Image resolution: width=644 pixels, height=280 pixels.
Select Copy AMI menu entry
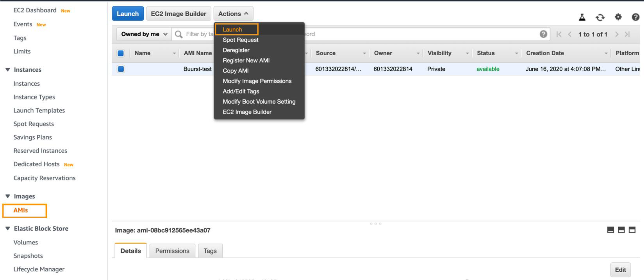point(235,71)
